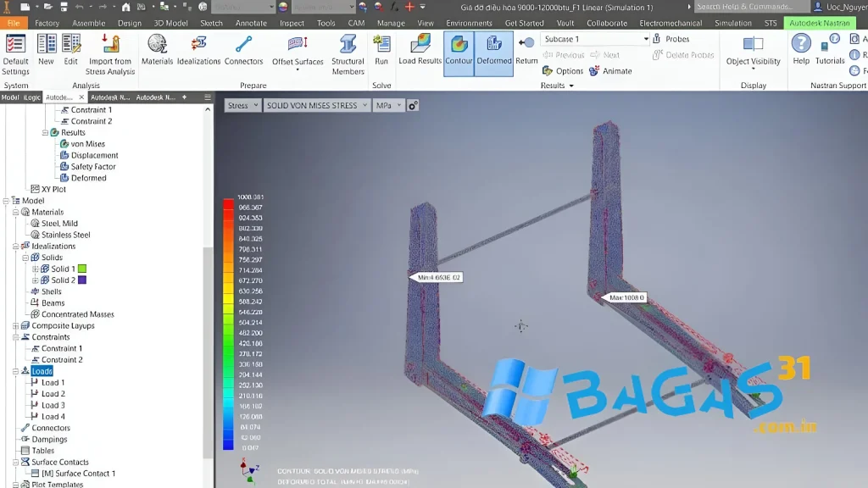The height and width of the screenshot is (488, 868).
Task: Click the Home icon in quick access toolbar
Action: (x=125, y=7)
